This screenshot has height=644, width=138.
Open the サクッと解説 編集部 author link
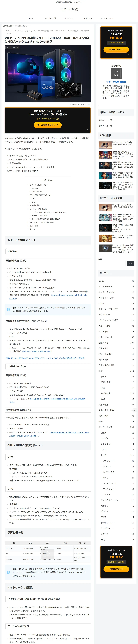(x=116, y=82)
